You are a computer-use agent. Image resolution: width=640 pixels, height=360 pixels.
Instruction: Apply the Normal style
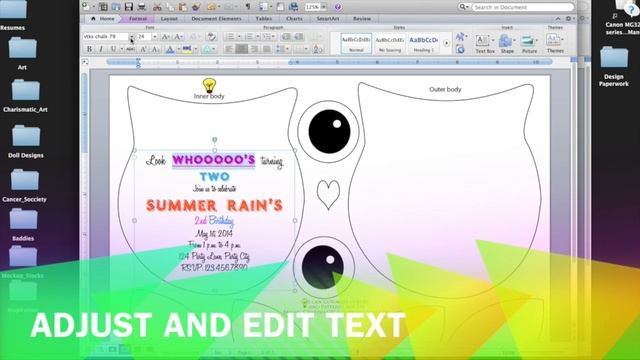pyautogui.click(x=356, y=44)
